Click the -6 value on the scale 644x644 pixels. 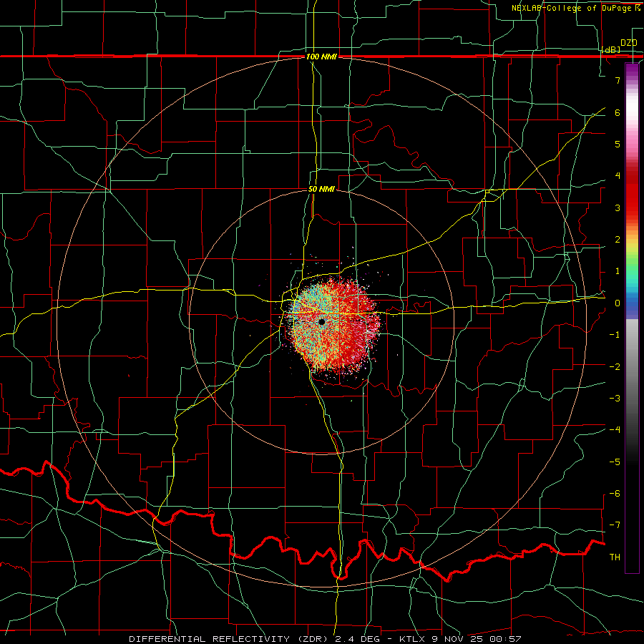point(615,494)
